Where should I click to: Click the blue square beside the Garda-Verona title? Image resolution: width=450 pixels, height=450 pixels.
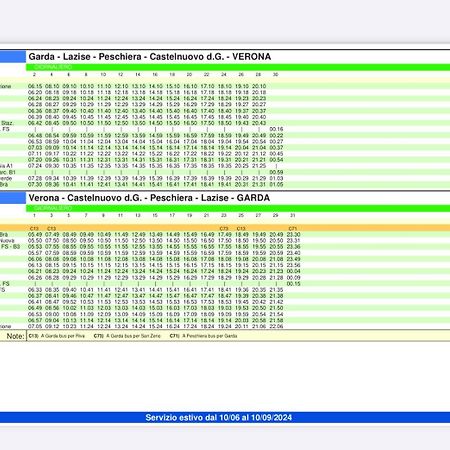pyautogui.click(x=13, y=57)
